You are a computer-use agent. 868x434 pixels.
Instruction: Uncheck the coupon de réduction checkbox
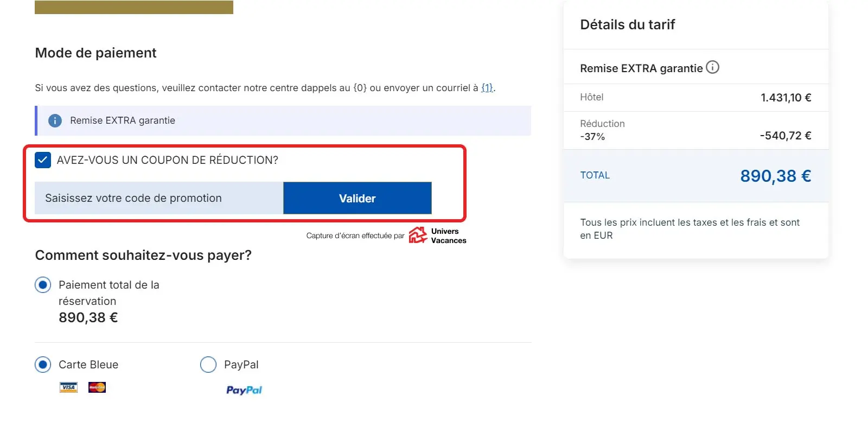pyautogui.click(x=43, y=160)
